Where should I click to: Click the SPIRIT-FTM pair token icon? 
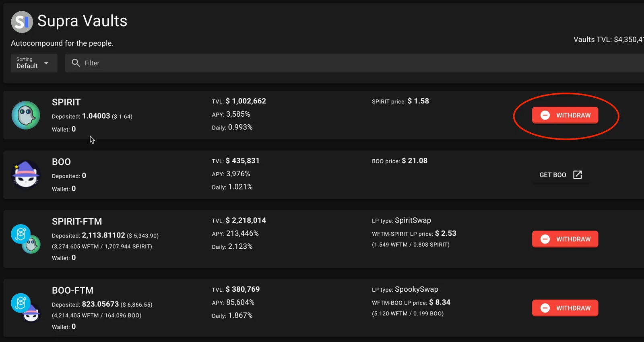(x=26, y=239)
